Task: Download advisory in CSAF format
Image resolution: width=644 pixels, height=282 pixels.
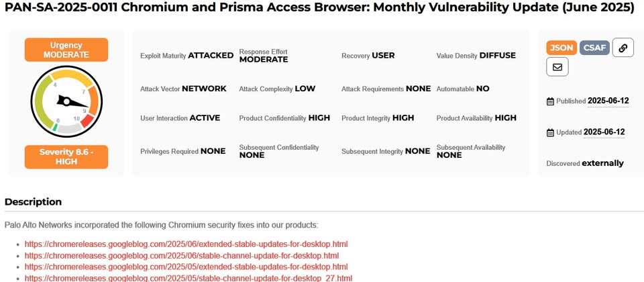Action: tap(595, 48)
